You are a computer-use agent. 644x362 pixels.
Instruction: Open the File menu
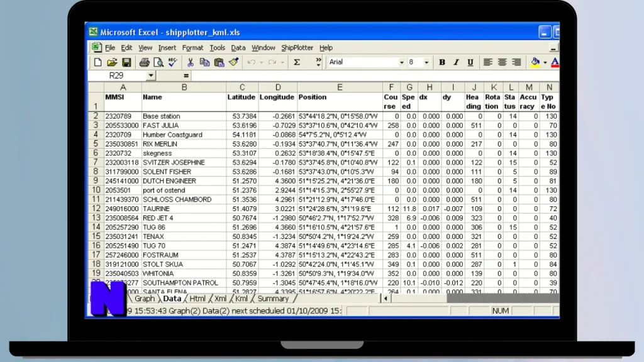110,48
